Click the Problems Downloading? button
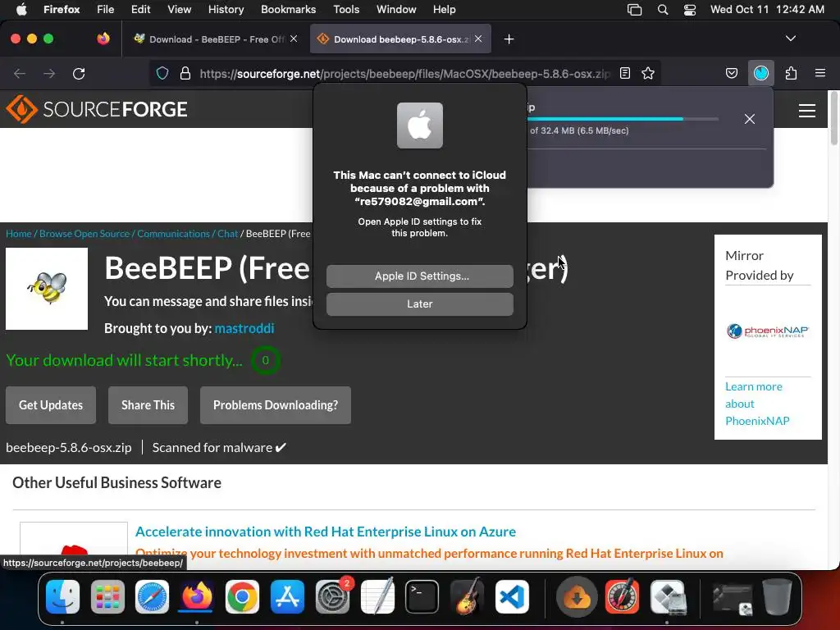840x630 pixels. 276,405
